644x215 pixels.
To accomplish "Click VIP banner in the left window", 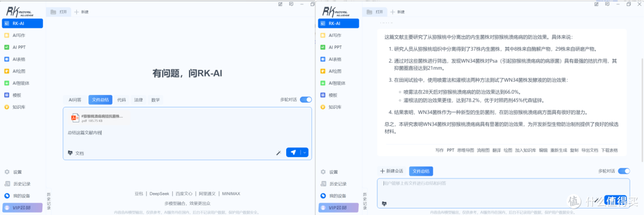I will coord(23,208).
